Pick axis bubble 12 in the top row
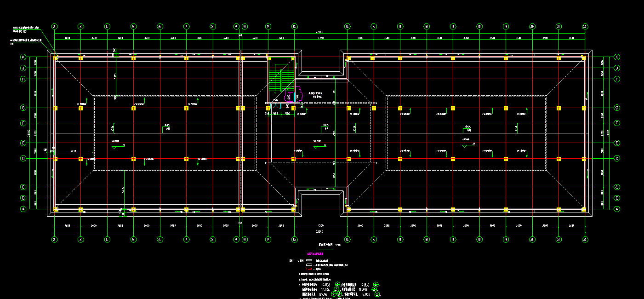This screenshot has height=299, width=644. [294, 27]
